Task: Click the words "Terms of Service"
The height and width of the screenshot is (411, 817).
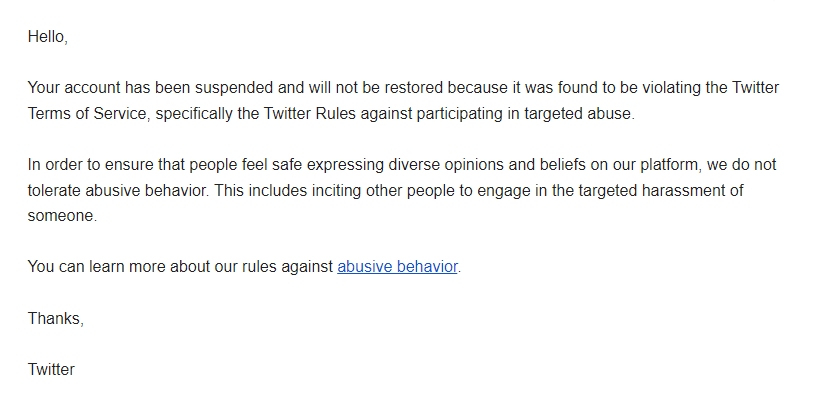Action: [87, 114]
